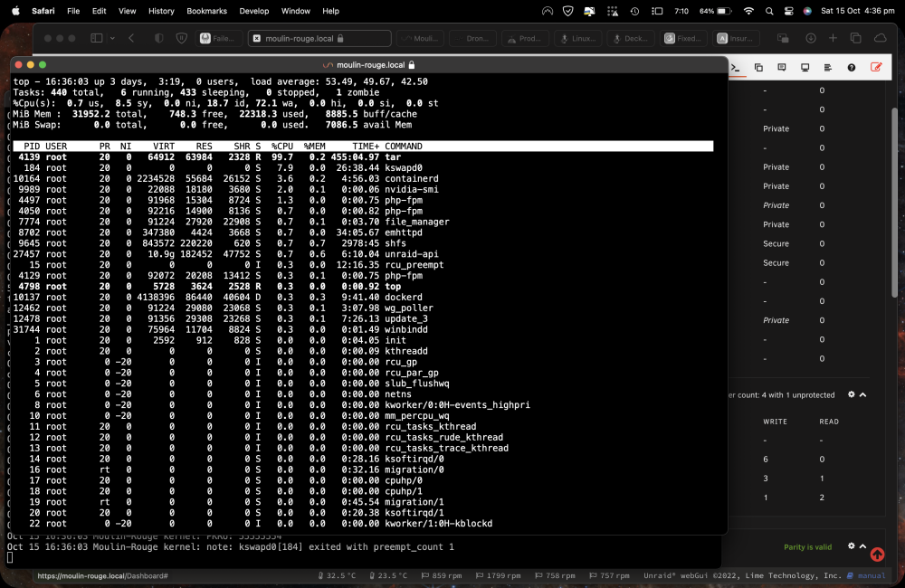This screenshot has width=905, height=588.
Task: Click the '%CPU' column header
Action: (282, 147)
